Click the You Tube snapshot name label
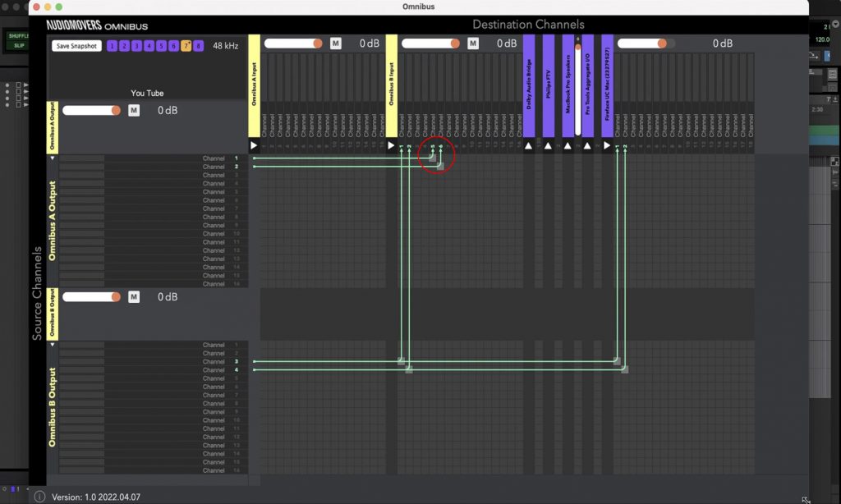The width and height of the screenshot is (841, 504). [147, 94]
